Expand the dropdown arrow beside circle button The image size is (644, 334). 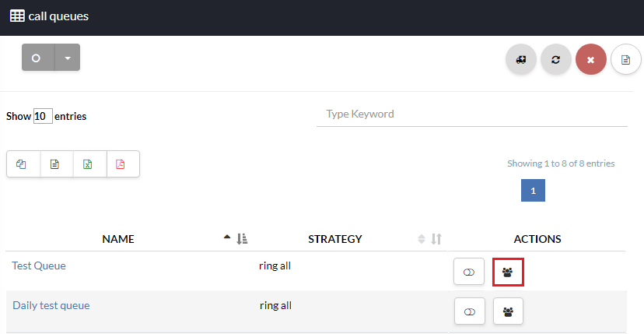pos(68,58)
